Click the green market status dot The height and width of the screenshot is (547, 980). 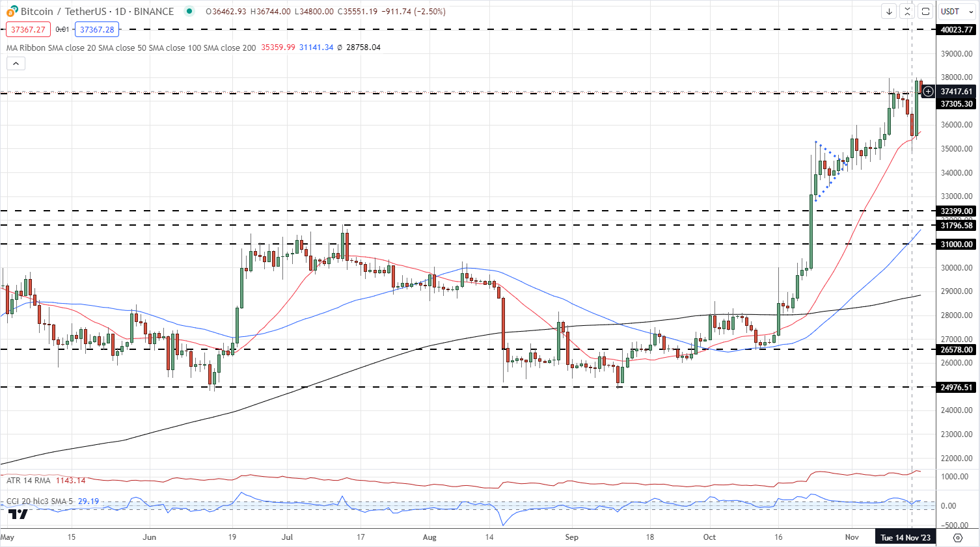(x=189, y=11)
